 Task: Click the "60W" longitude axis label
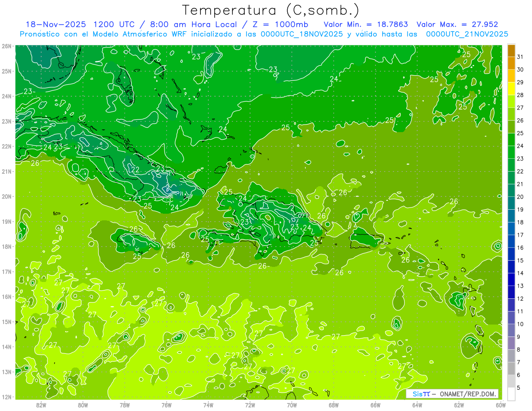click(x=500, y=405)
